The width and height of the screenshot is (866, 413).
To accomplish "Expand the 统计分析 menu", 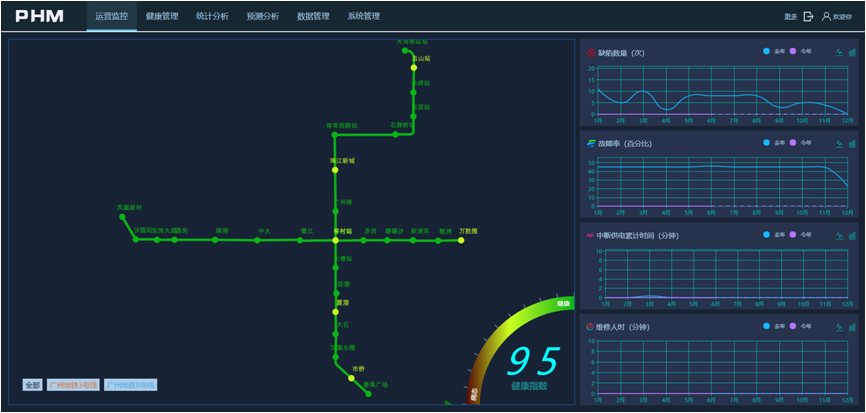I will click(x=211, y=16).
